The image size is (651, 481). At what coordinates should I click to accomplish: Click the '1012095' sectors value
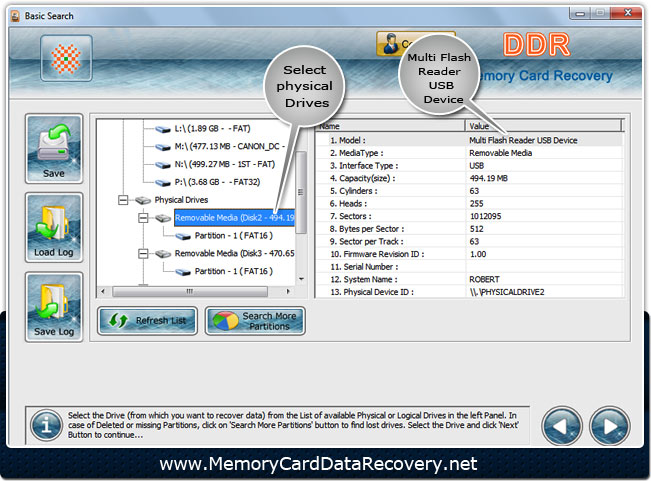click(x=485, y=216)
